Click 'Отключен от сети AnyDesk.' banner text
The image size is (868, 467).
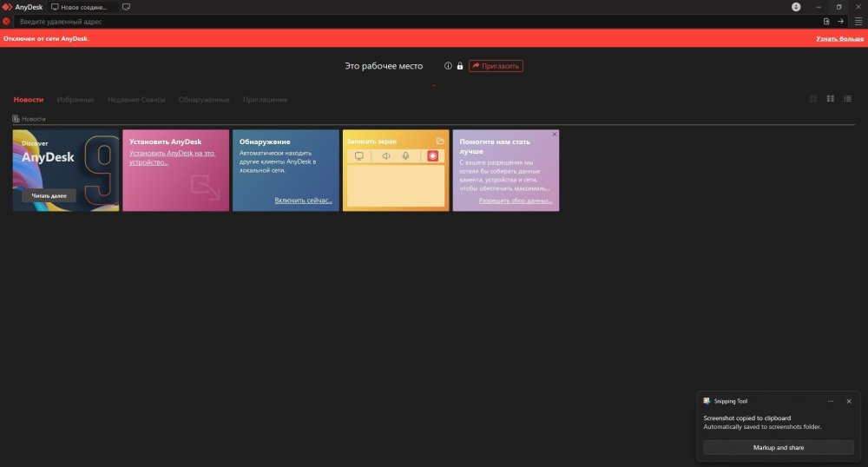click(x=46, y=39)
